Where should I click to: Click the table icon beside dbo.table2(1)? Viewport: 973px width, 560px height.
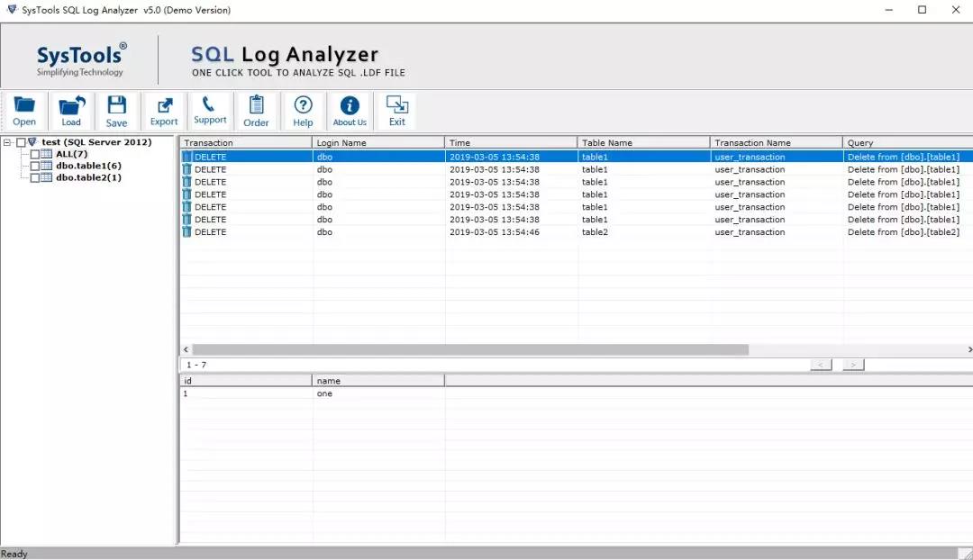(x=47, y=177)
